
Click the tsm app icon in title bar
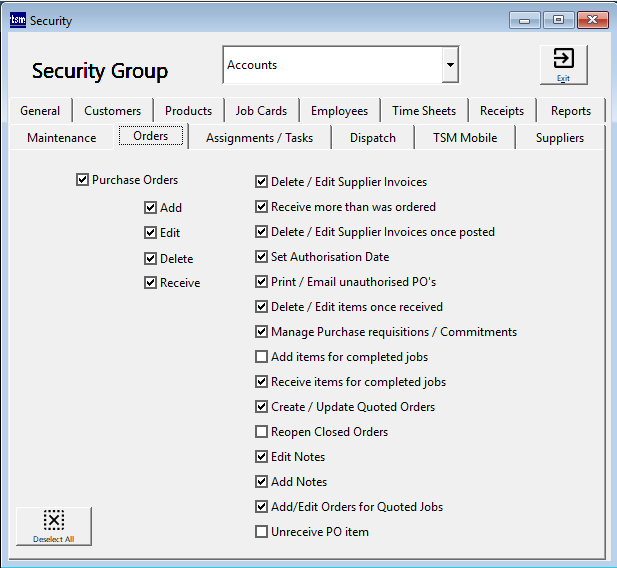tap(17, 20)
